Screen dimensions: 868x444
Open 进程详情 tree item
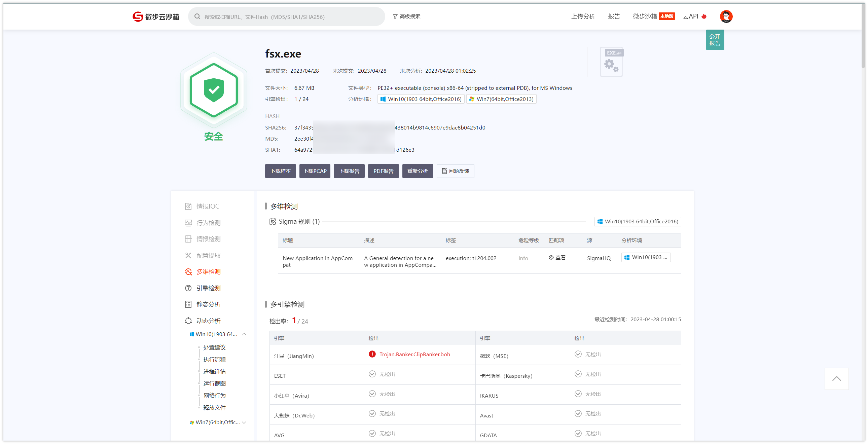click(x=214, y=371)
